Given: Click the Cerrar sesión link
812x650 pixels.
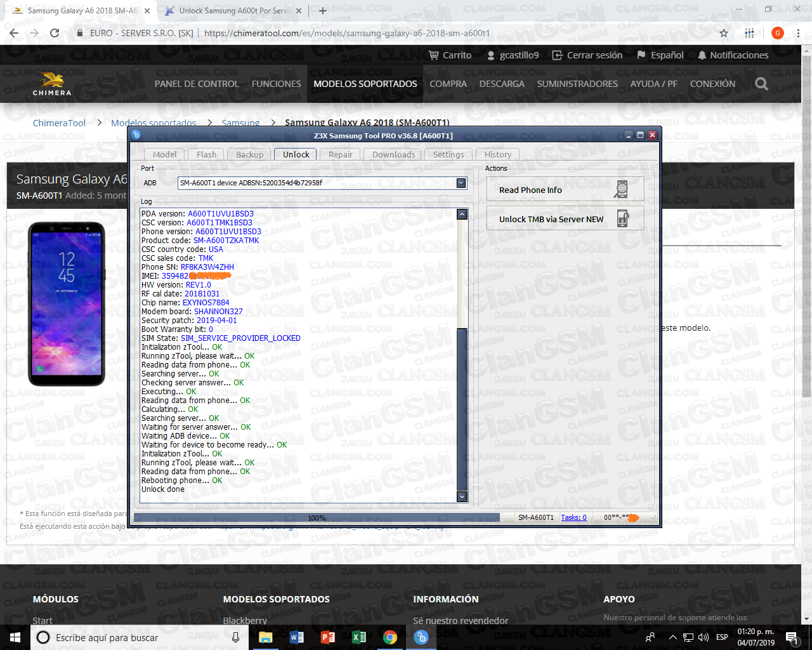Looking at the screenshot, I should tap(587, 55).
